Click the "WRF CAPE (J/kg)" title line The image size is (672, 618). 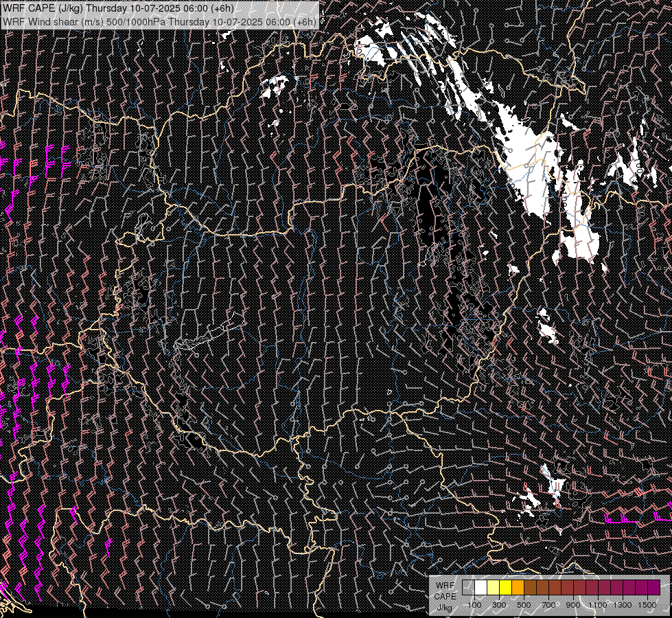point(119,8)
